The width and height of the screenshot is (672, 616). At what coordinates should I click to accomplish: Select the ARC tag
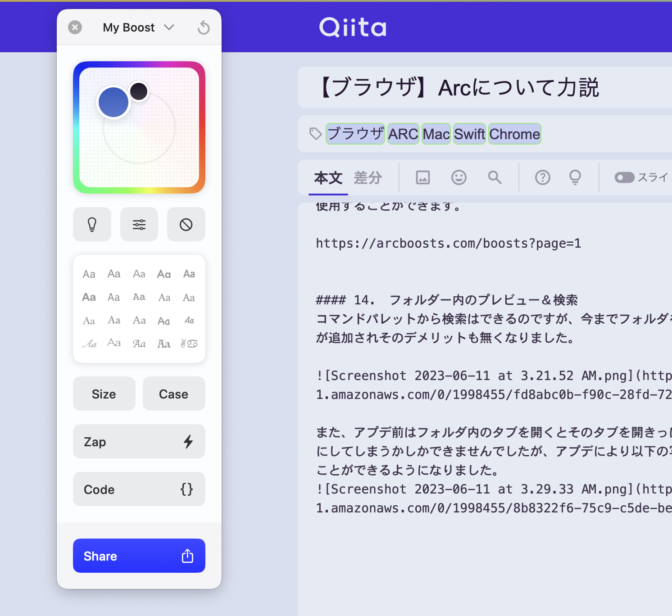[x=404, y=134]
